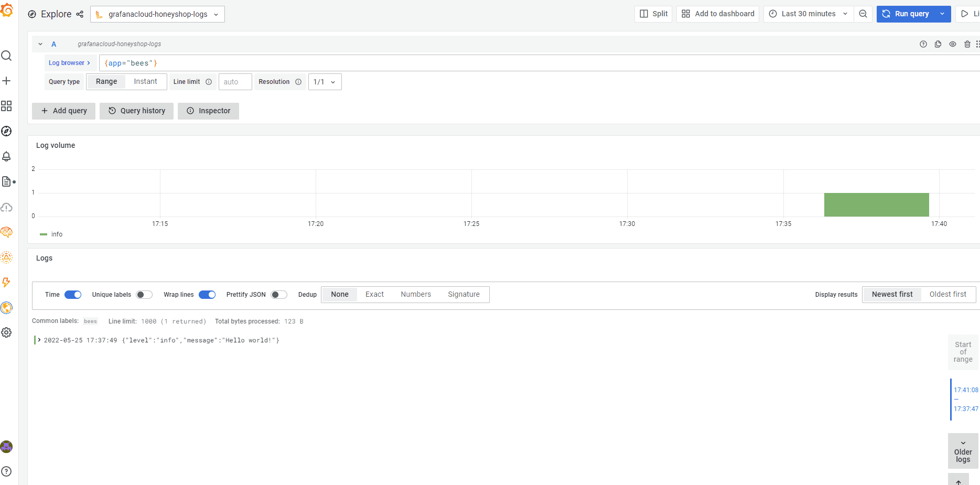Enable the Unique labels toggle
The width and height of the screenshot is (980, 485).
click(x=144, y=295)
